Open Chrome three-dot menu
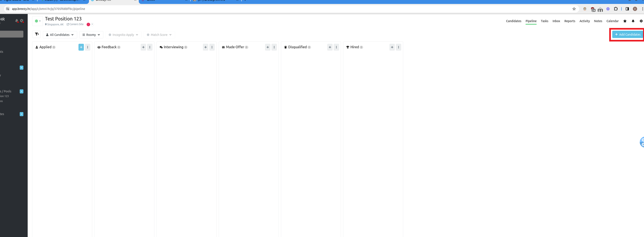 pyautogui.click(x=642, y=9)
